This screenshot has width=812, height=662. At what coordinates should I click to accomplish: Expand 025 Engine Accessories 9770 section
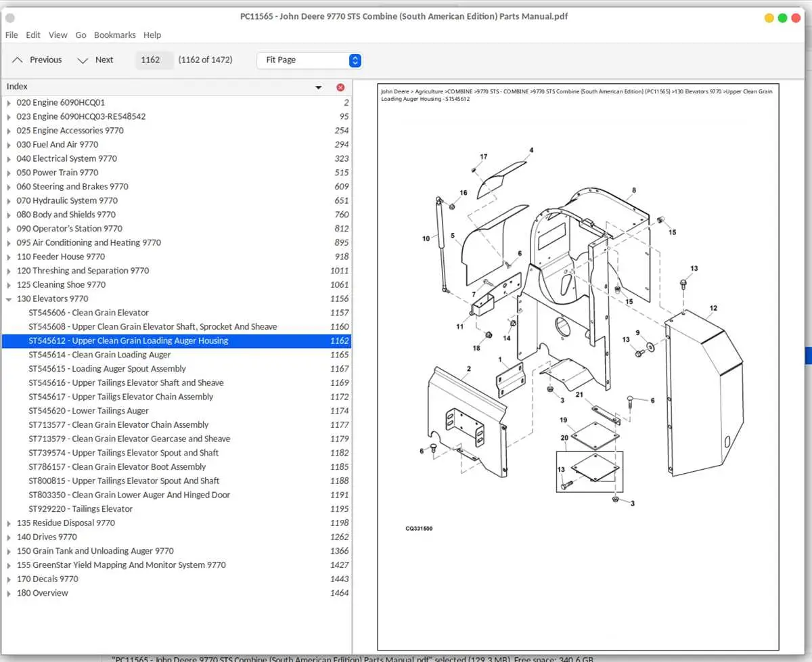coord(9,131)
